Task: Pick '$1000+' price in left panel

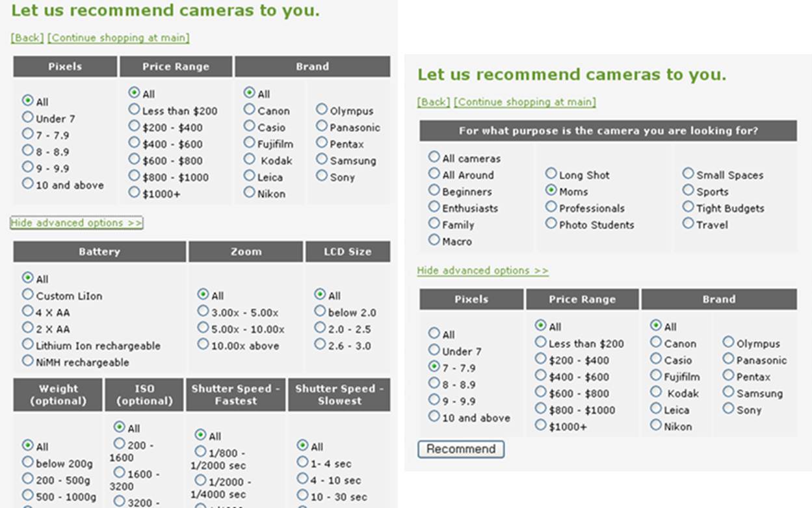Action: (x=134, y=192)
